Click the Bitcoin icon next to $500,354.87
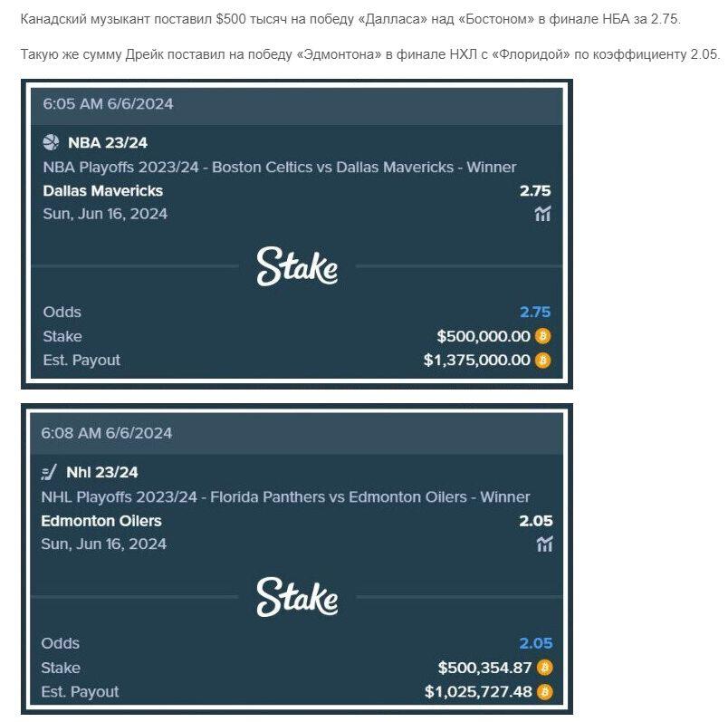The width and height of the screenshot is (728, 722). 544,668
